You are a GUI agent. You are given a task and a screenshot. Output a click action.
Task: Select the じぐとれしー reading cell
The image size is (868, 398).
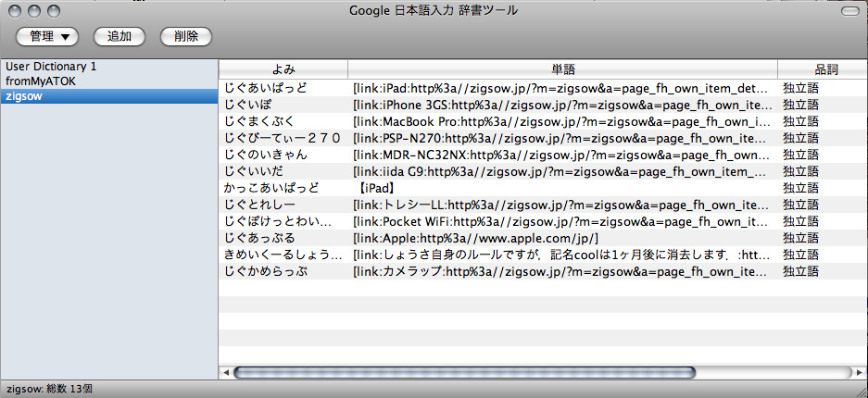click(x=283, y=205)
